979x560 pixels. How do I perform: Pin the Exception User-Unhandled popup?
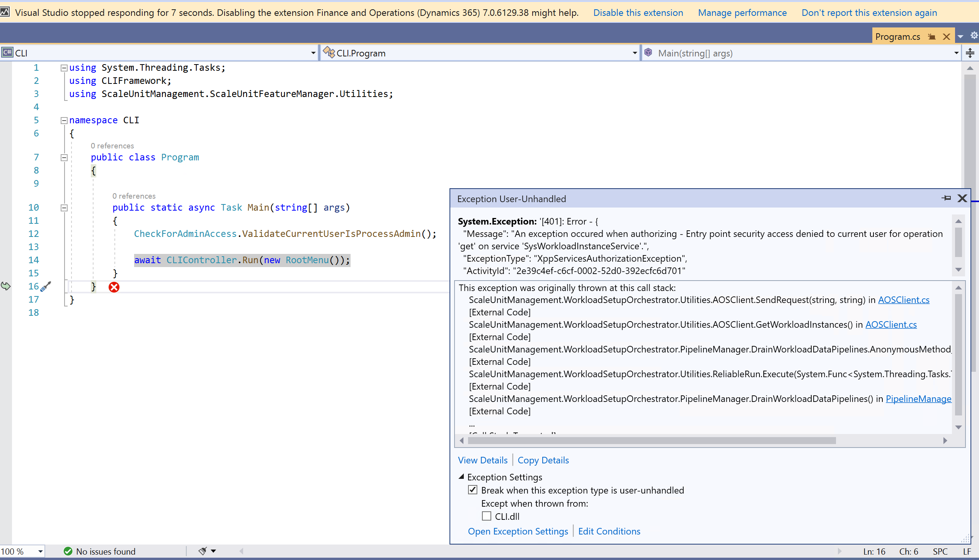pyautogui.click(x=947, y=198)
